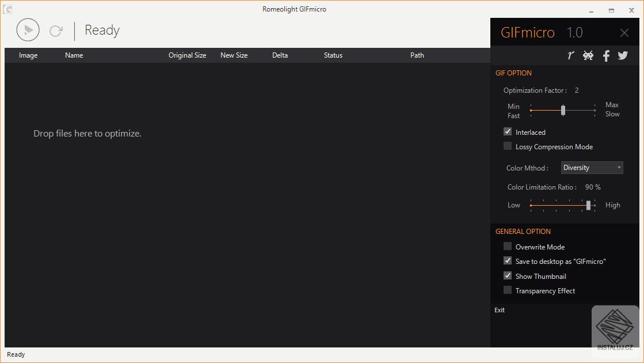Sort by Original Size column header
Viewport: 644px width, 363px height.
[x=187, y=55]
